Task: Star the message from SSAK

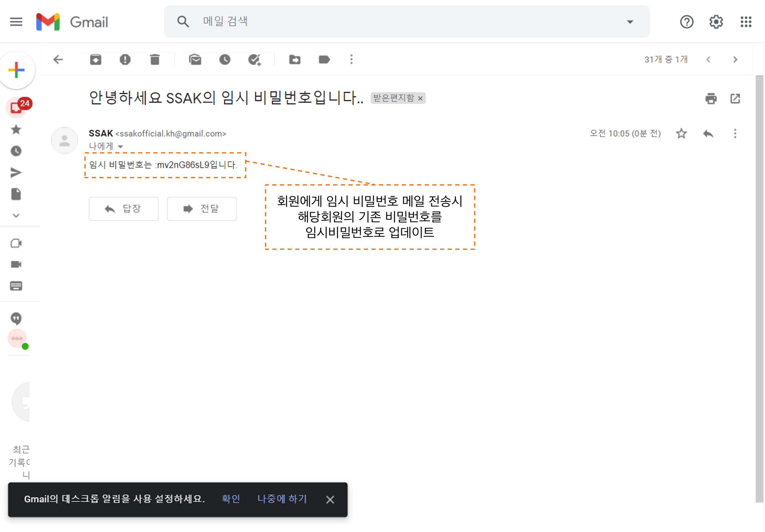Action: pos(681,134)
